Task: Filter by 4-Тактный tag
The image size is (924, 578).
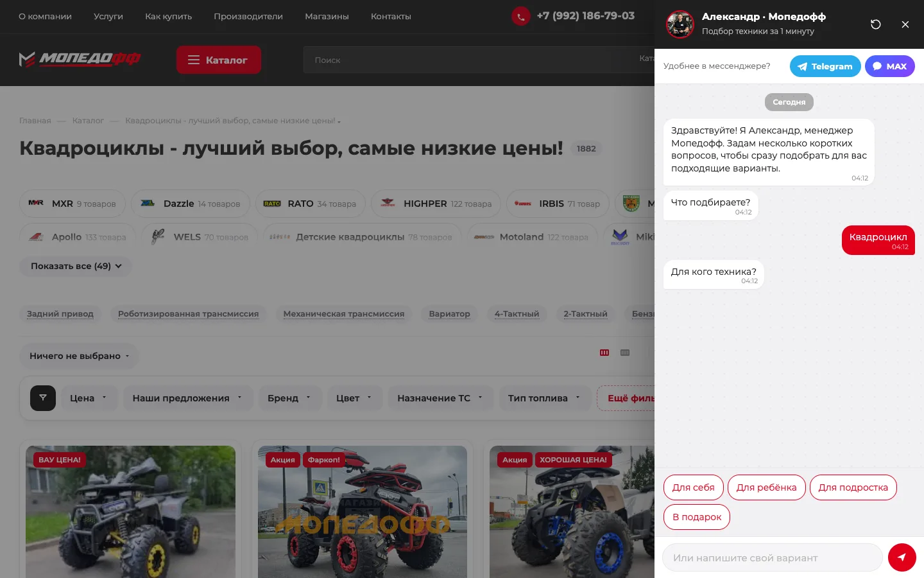Action: pyautogui.click(x=517, y=313)
